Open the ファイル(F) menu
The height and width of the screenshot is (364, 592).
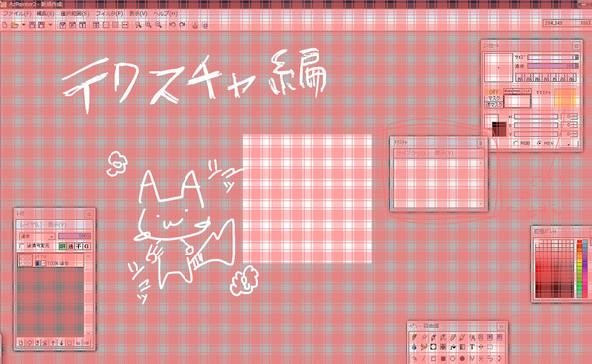coord(17,13)
